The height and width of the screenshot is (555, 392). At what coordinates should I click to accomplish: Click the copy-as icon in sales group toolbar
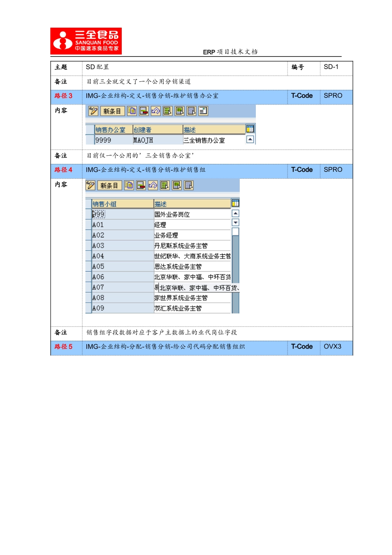click(x=129, y=185)
